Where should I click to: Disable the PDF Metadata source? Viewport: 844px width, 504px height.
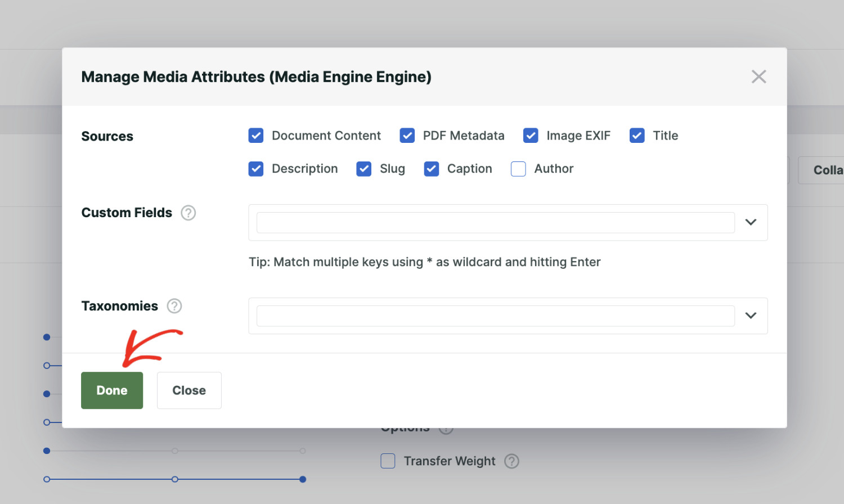407,136
